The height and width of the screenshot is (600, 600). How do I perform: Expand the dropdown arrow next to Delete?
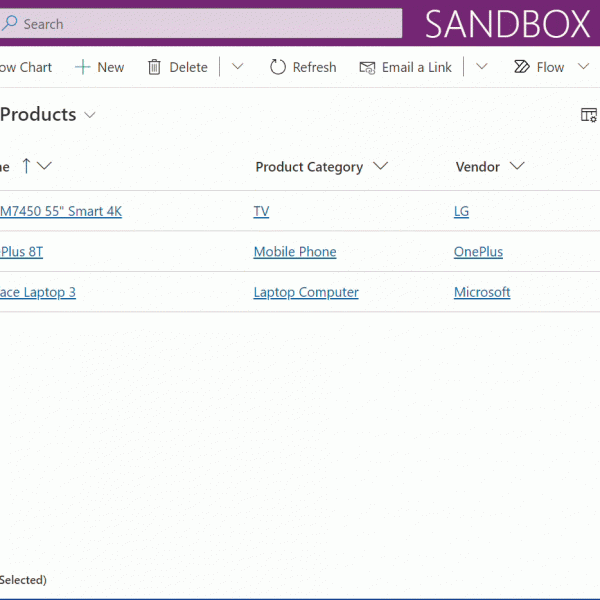pos(238,67)
